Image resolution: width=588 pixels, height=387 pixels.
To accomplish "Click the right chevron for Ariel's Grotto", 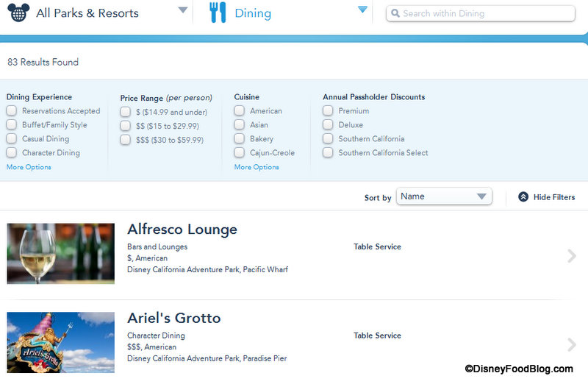I will (x=572, y=344).
